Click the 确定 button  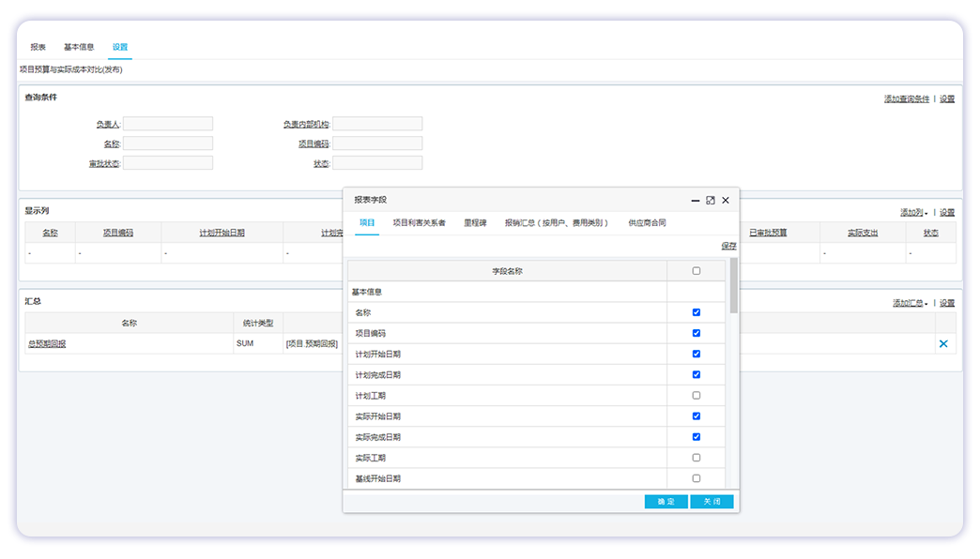click(666, 502)
